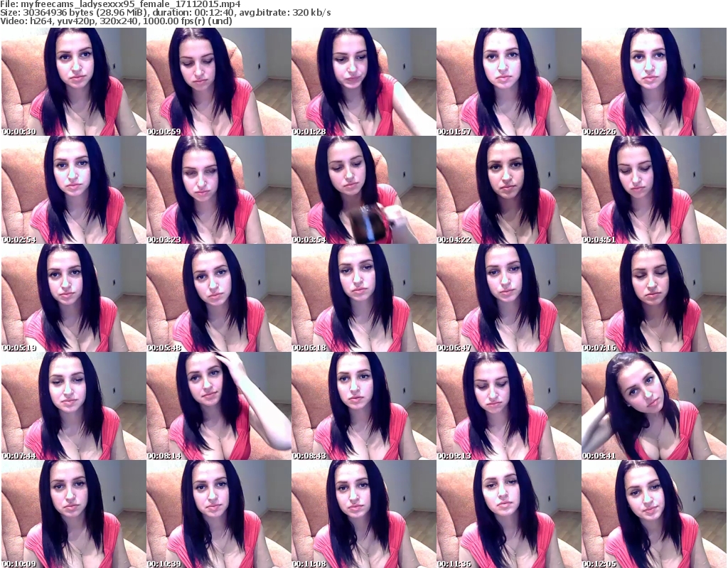Click the 'Video: h264, yuv420p' info line

tap(116, 21)
